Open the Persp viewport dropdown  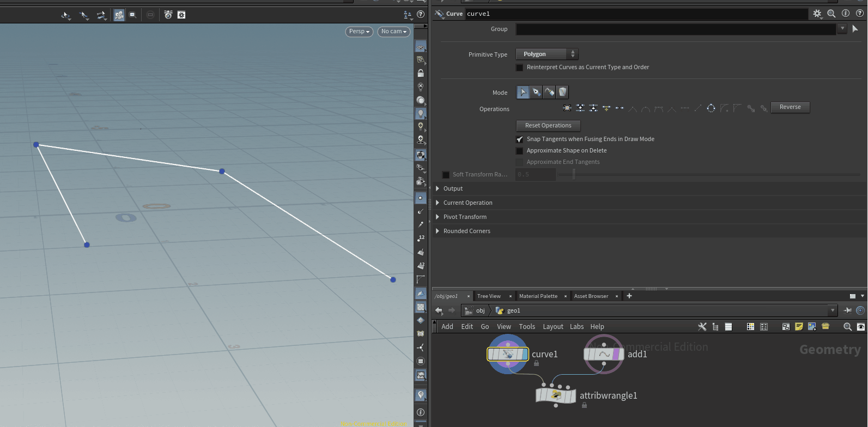[x=359, y=32]
